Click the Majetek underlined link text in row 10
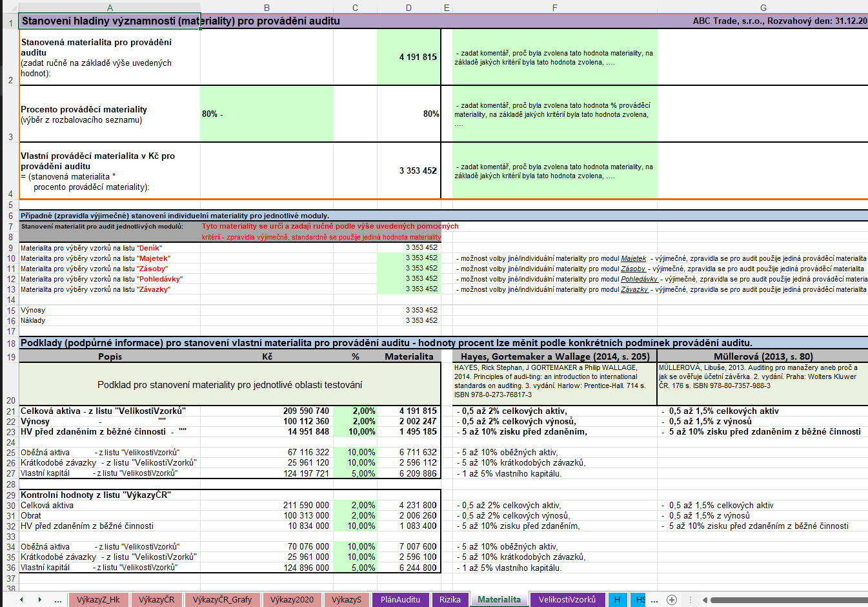 point(633,258)
